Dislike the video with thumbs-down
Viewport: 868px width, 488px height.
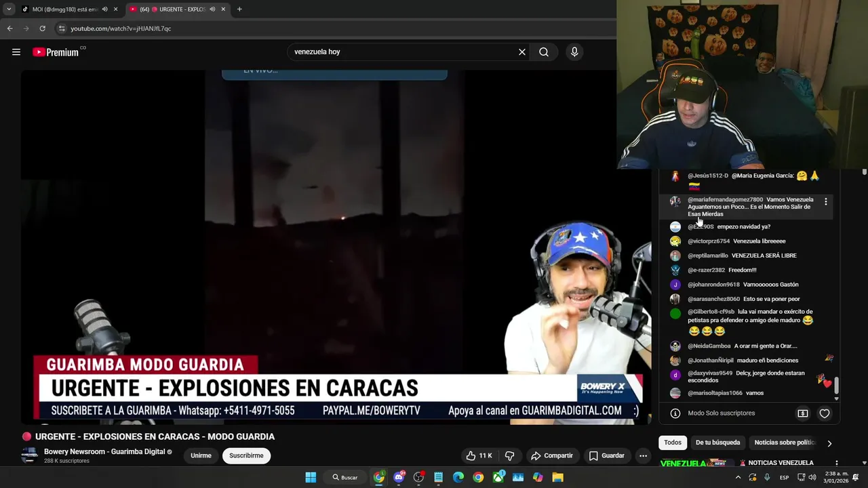coord(509,455)
